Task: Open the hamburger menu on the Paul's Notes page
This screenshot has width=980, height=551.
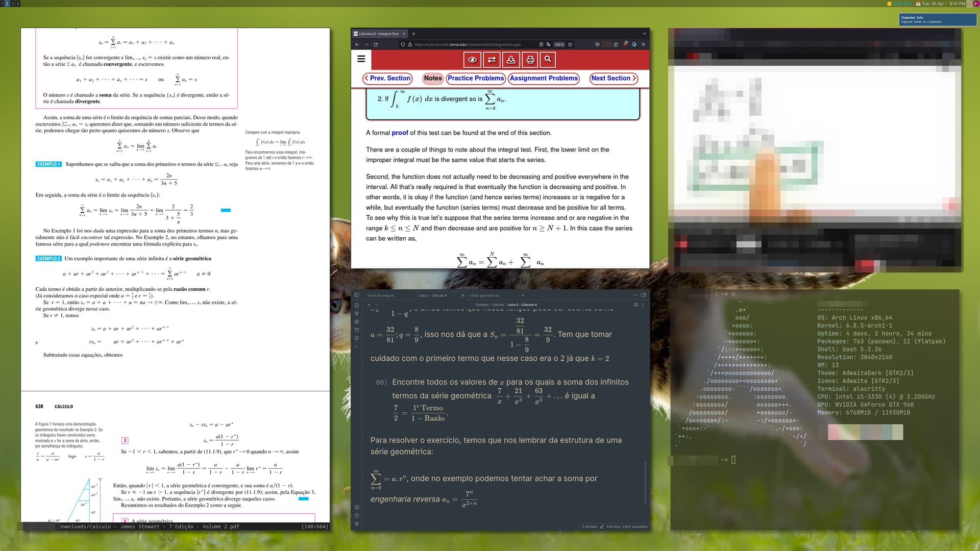Action: tap(361, 59)
